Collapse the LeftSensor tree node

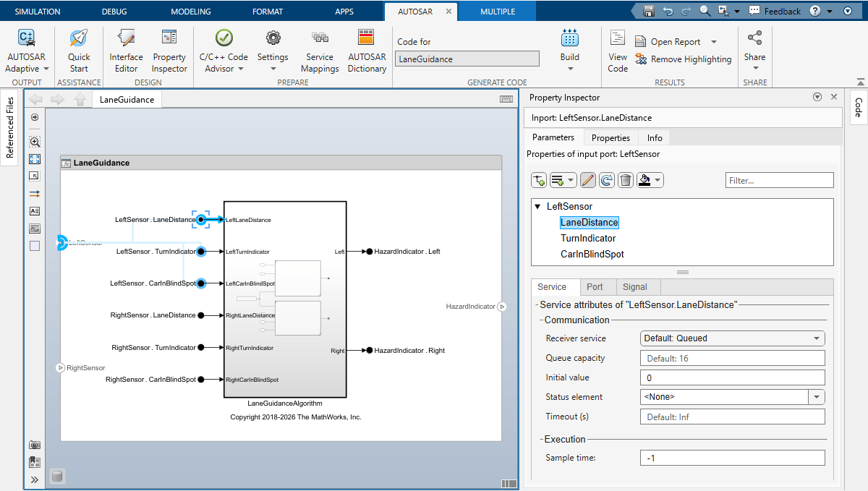pos(537,207)
